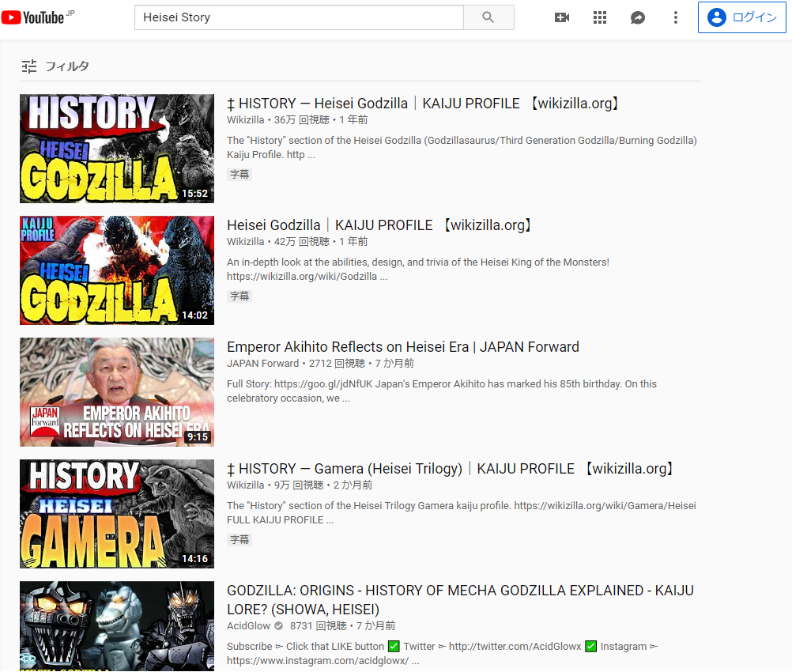Viewport: 792px width, 672px height.
Task: Open title HISTORY — Gamera (Heisei Trilogy)
Action: pyautogui.click(x=451, y=469)
